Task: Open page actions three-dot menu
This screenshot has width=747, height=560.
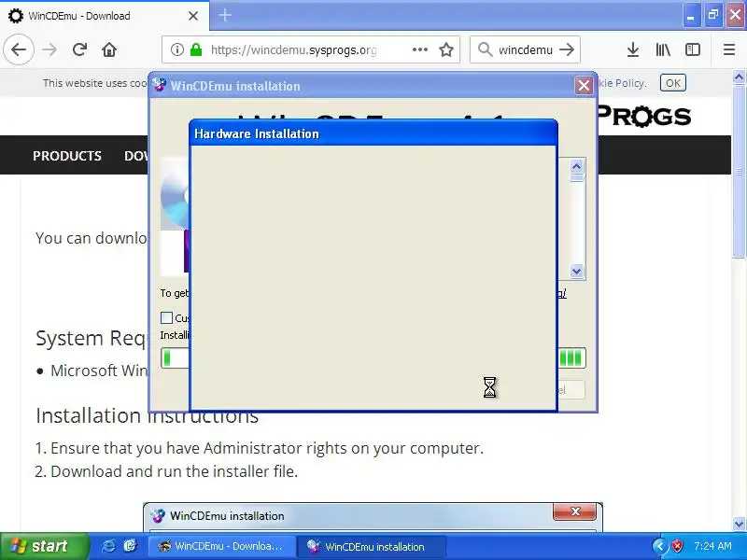Action: pos(419,49)
